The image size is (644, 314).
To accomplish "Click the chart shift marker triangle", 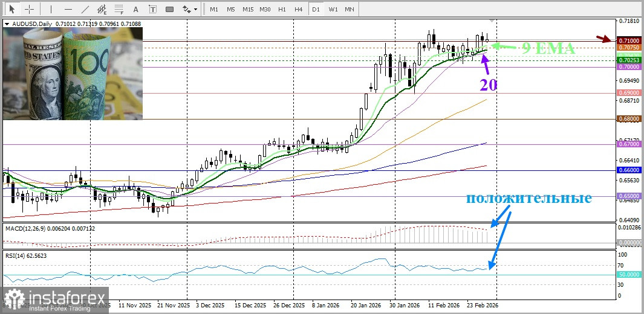I will (492, 21).
